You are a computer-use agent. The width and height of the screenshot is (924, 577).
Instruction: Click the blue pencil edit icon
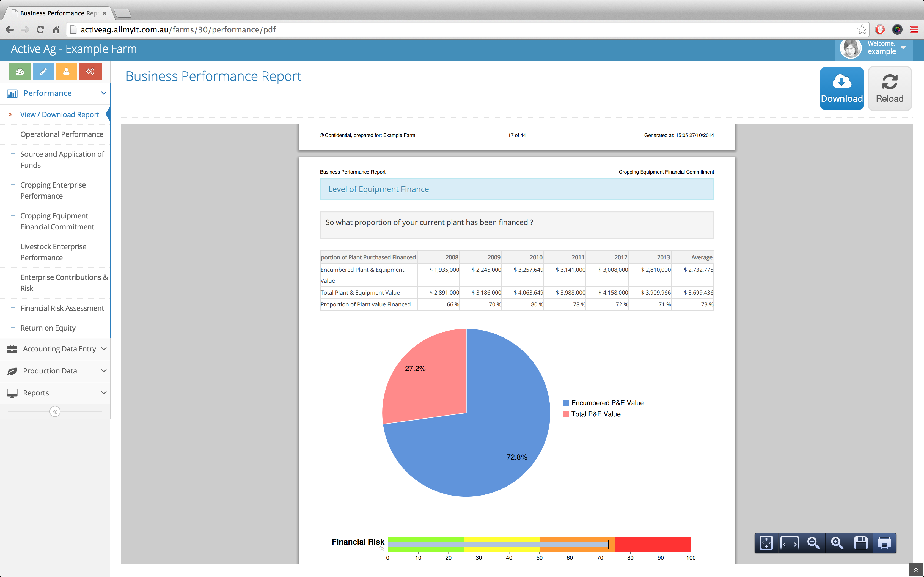(x=43, y=71)
